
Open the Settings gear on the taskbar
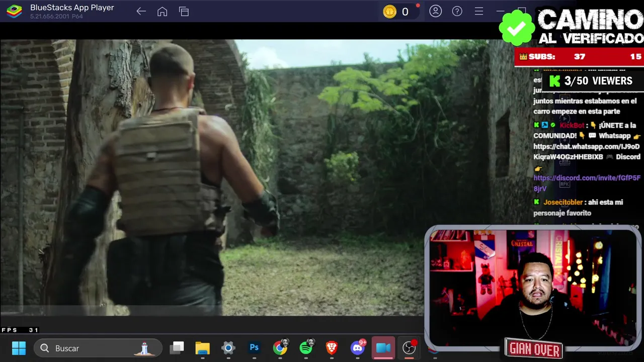tap(228, 348)
